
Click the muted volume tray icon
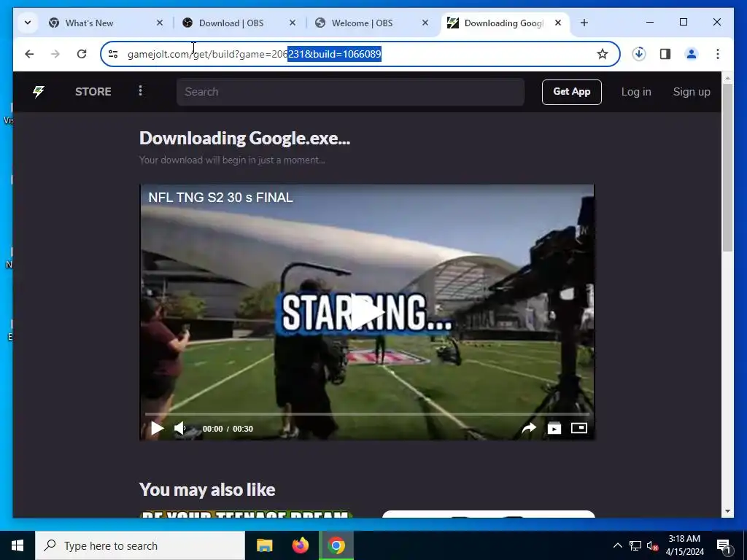coord(652,545)
